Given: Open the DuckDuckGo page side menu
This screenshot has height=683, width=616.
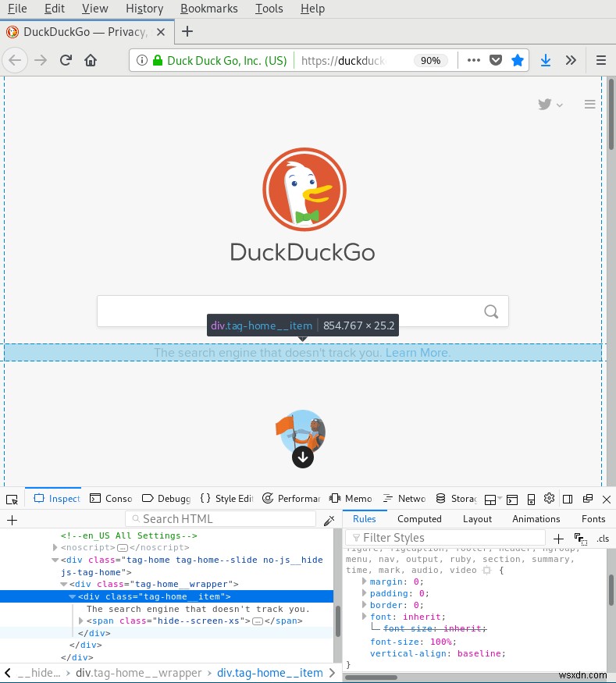Looking at the screenshot, I should click(x=590, y=104).
